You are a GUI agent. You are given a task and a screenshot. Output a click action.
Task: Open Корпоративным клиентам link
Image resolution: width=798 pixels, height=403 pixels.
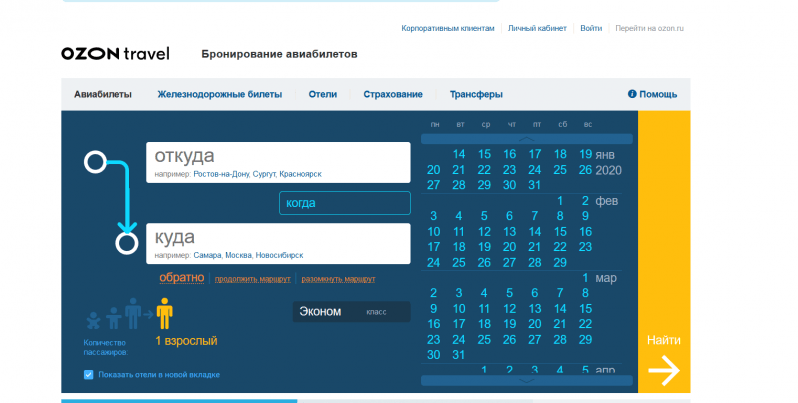pos(448,28)
